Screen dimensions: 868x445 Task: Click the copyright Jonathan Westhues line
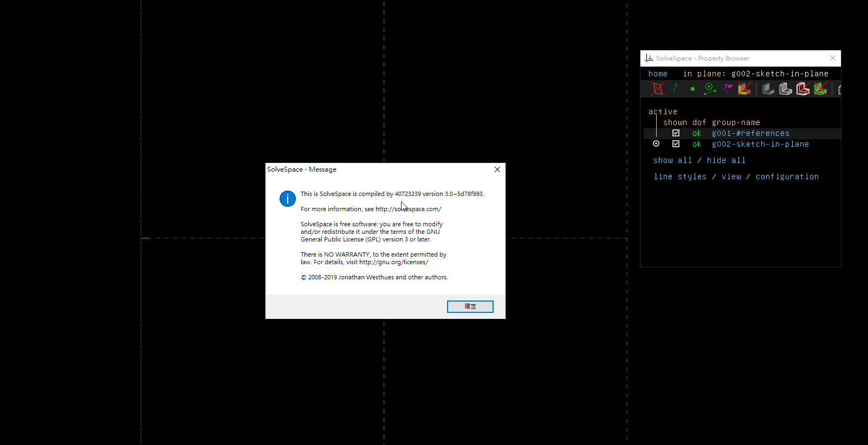click(x=374, y=277)
